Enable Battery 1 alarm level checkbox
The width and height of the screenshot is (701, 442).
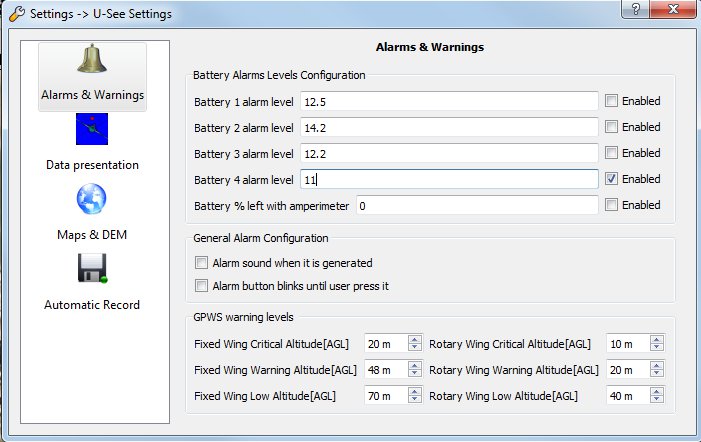tap(611, 101)
